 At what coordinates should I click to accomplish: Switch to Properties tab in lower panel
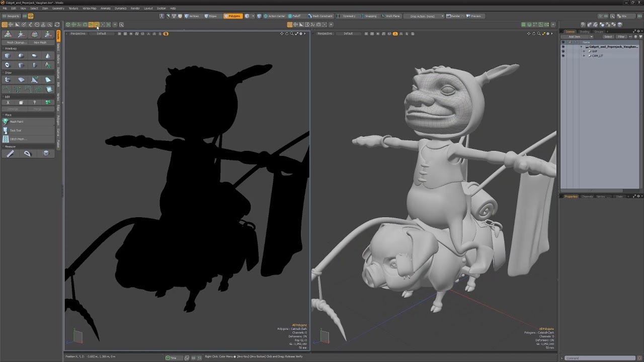tap(571, 197)
